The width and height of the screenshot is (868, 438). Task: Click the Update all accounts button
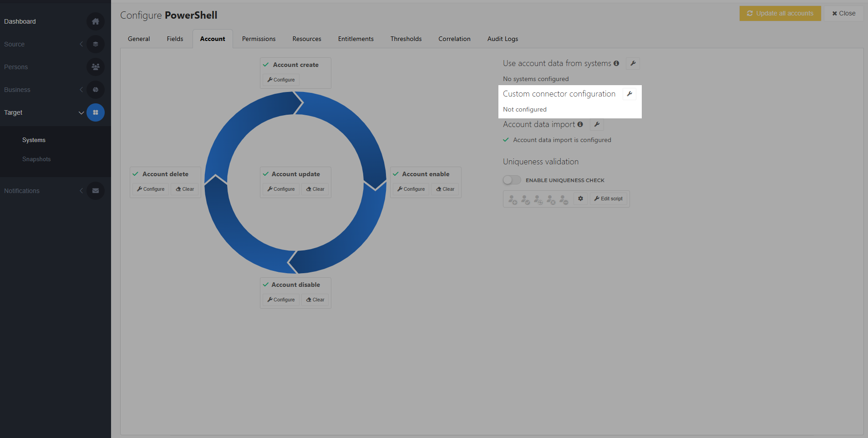coord(780,13)
